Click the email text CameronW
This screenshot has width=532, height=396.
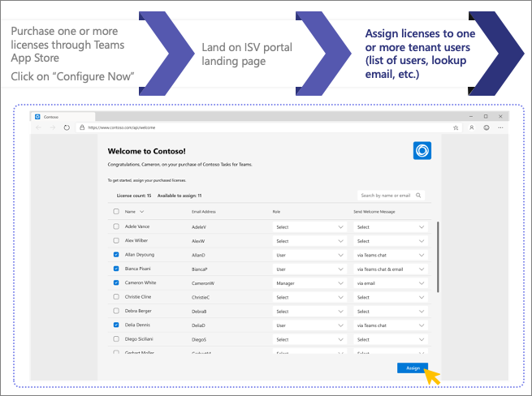(x=203, y=283)
